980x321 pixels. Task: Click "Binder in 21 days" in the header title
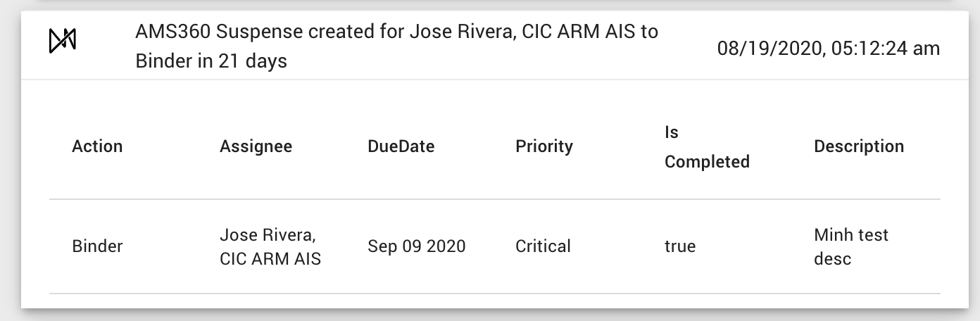pyautogui.click(x=211, y=61)
